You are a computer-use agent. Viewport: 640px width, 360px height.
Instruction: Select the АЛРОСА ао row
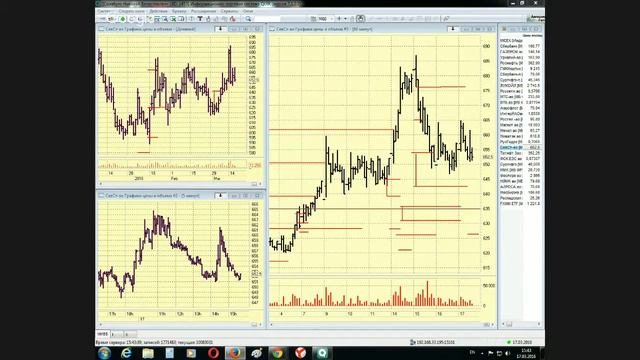click(520, 186)
